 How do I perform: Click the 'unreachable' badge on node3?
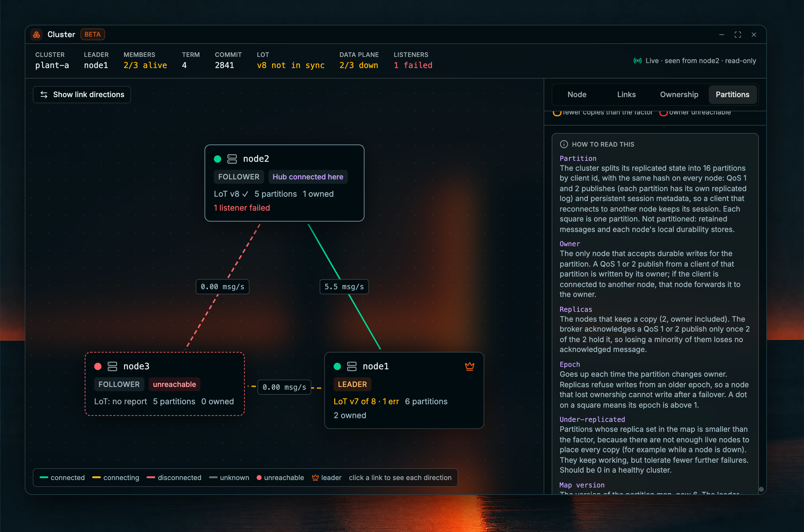coord(174,384)
